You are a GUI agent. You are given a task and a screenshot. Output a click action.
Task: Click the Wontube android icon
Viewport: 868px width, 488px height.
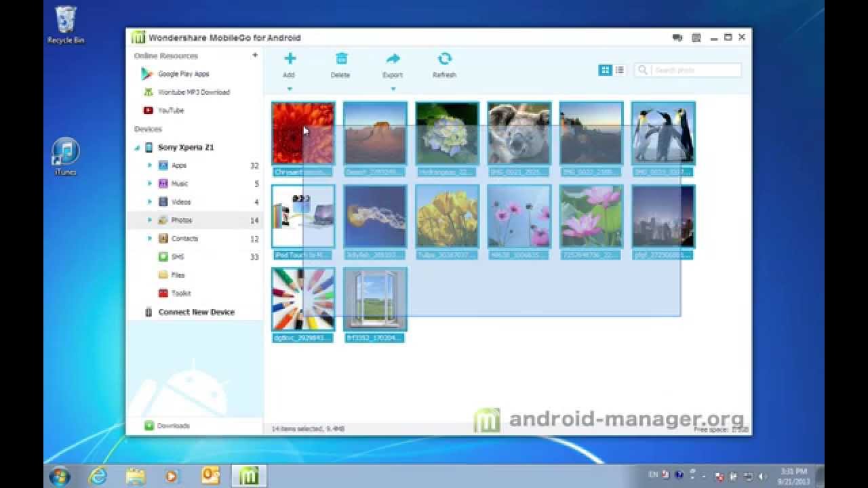[148, 92]
